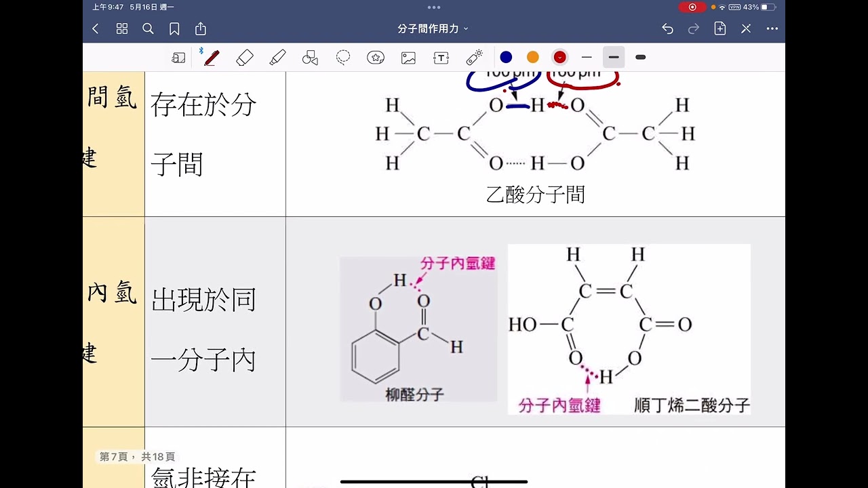
Task: Redo the last undone stroke
Action: pos(694,28)
